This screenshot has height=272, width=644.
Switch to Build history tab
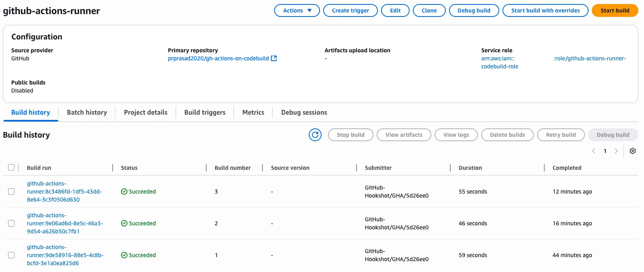click(x=31, y=113)
